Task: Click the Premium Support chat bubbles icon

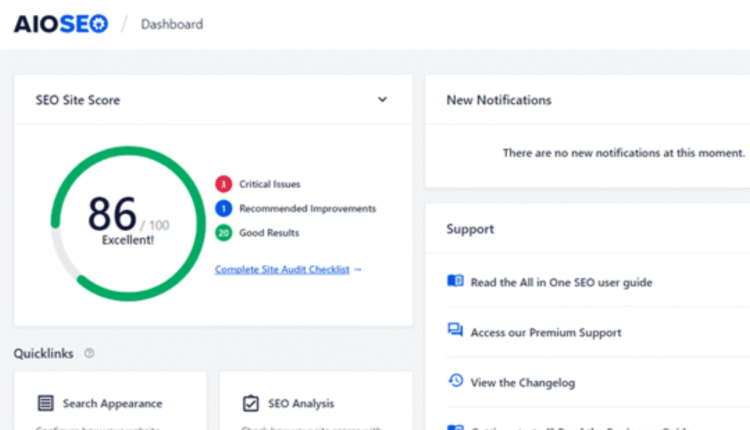Action: coord(455,330)
